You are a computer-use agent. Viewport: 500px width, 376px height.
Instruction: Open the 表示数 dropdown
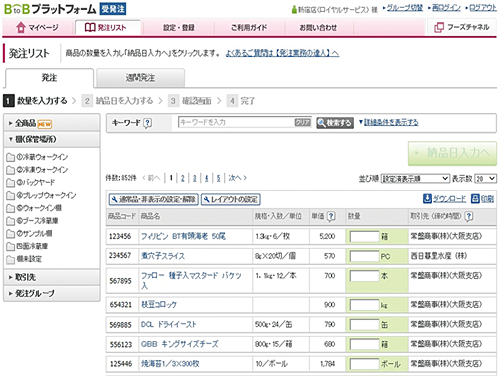pos(485,179)
